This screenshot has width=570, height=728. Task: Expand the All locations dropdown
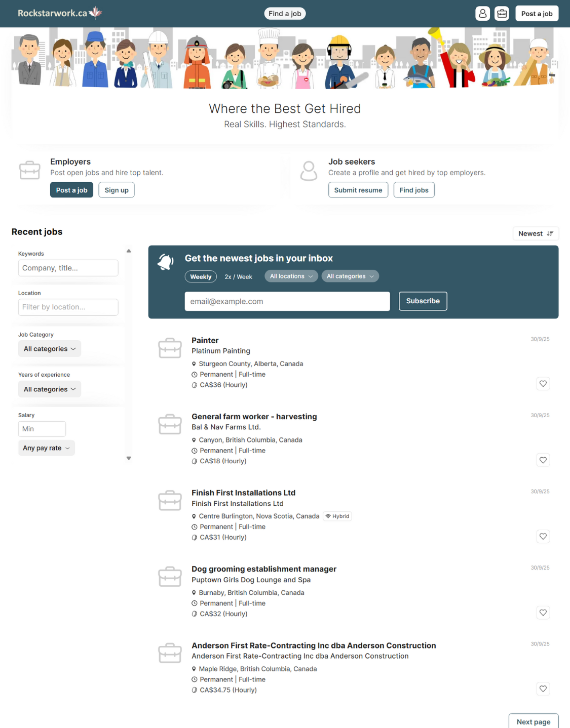click(x=291, y=276)
